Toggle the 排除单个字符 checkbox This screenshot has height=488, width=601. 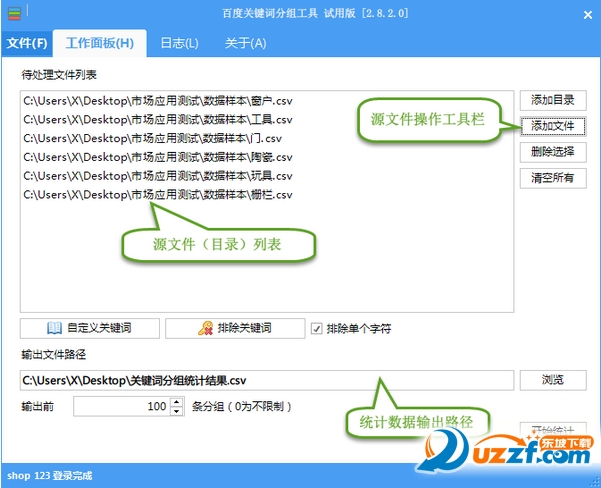point(317,329)
